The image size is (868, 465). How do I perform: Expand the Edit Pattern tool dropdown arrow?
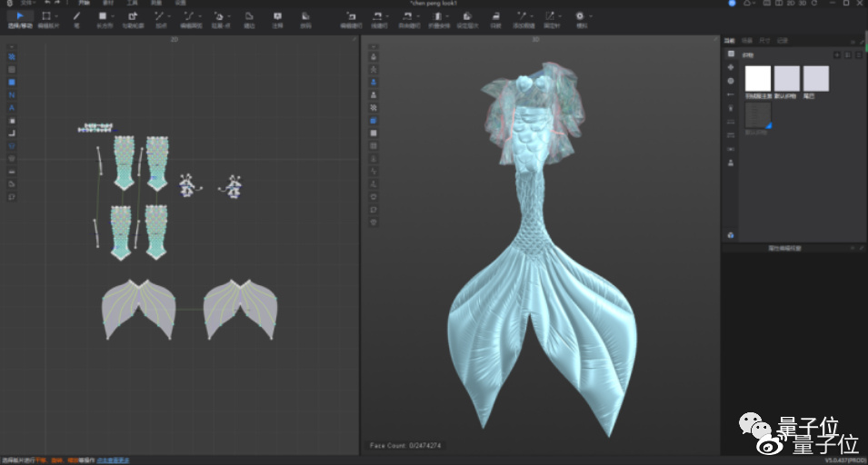[x=58, y=16]
